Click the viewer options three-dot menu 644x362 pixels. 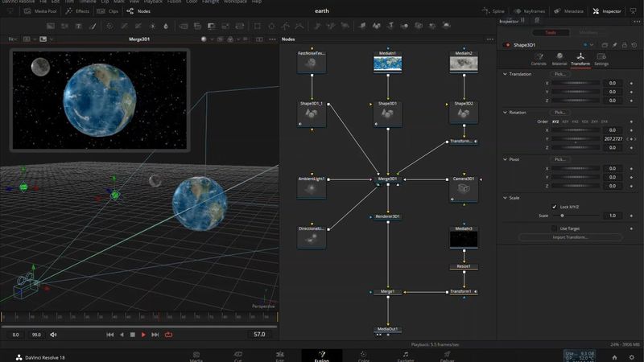tap(272, 39)
